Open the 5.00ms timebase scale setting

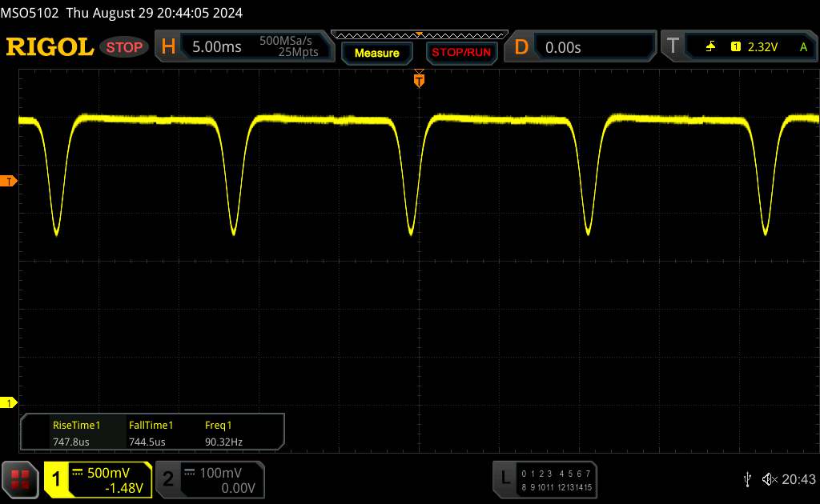216,47
